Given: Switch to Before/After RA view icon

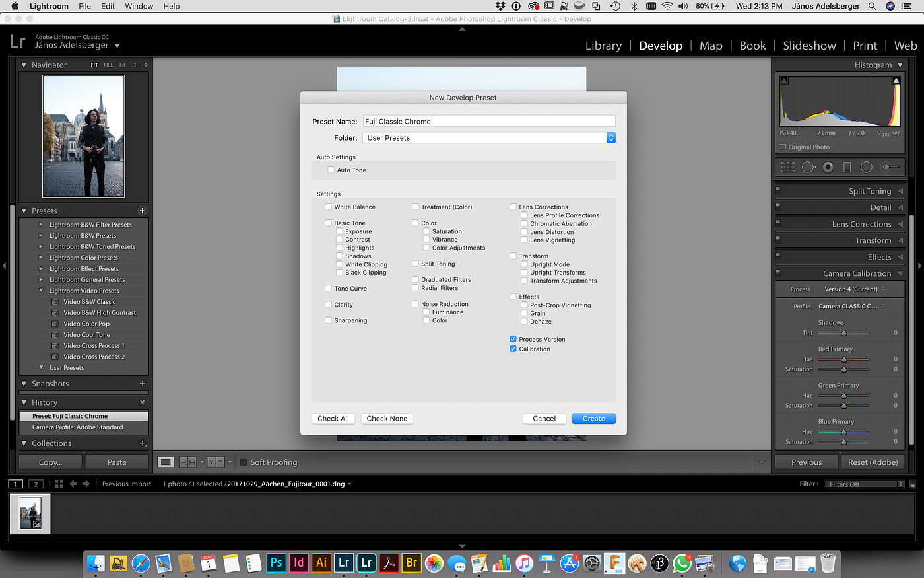Looking at the screenshot, I should coord(187,462).
